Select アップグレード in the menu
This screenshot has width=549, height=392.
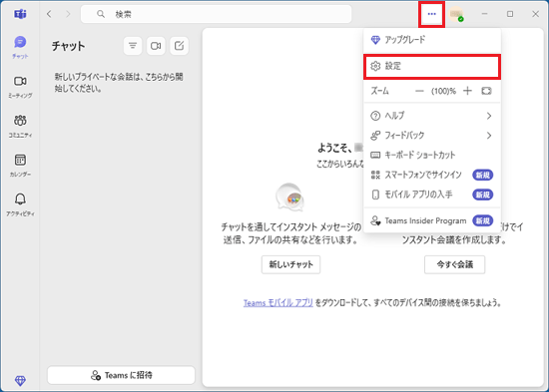click(x=432, y=40)
